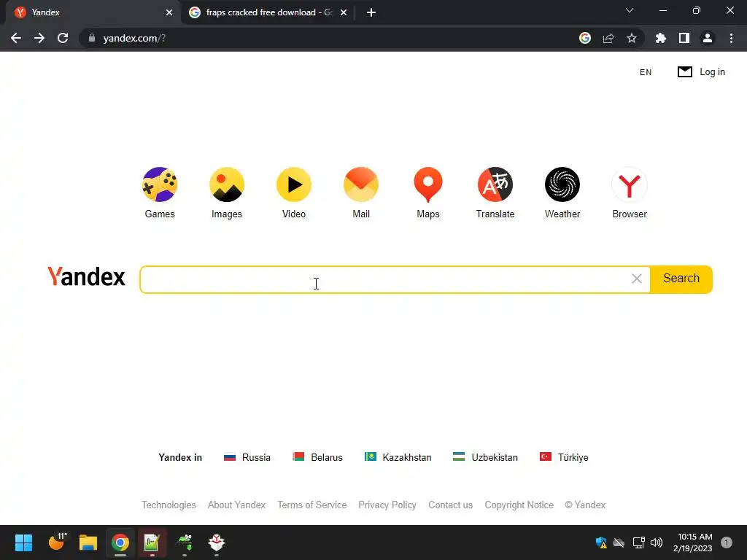Open Contact us link
This screenshot has height=560, width=747.
(x=451, y=505)
